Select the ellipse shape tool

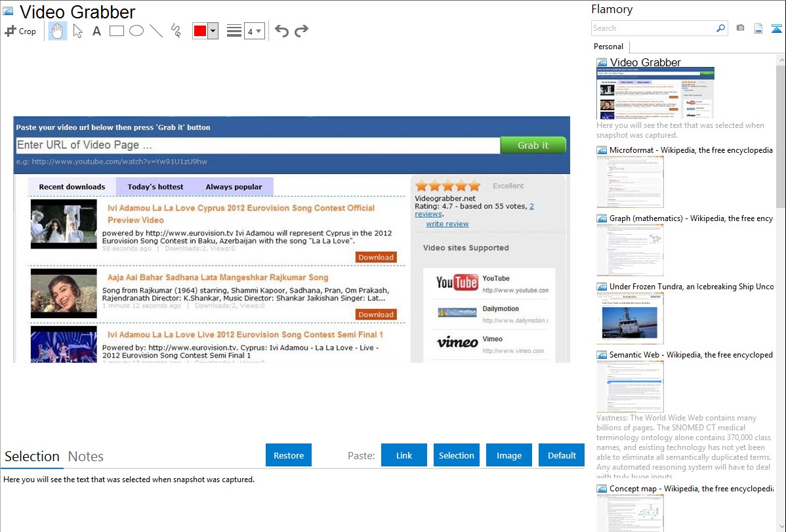click(x=136, y=31)
